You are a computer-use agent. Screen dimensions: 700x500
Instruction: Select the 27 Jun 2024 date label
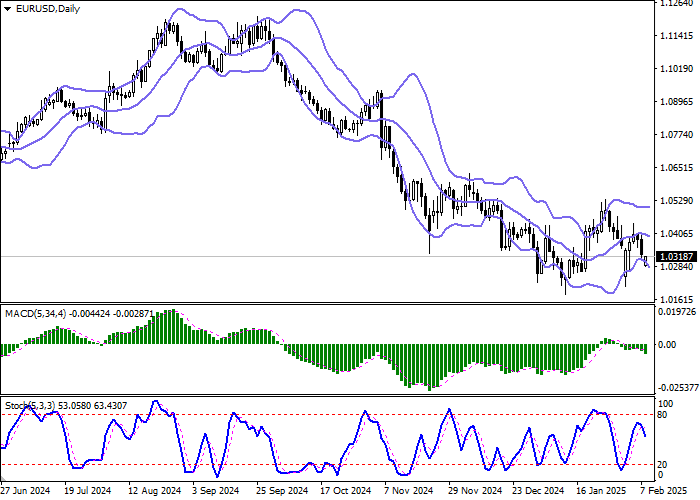coord(27,491)
